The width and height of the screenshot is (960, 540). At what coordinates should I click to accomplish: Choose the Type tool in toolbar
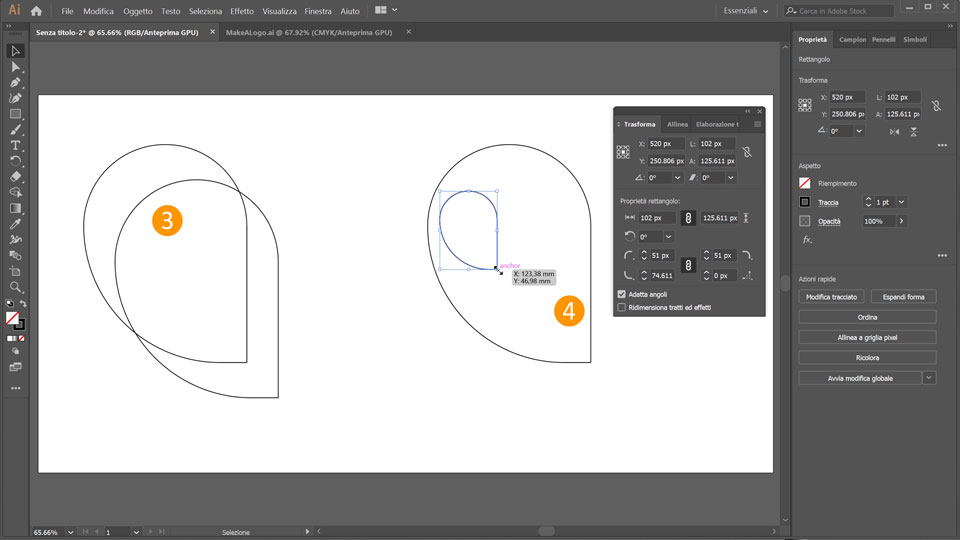pos(15,145)
